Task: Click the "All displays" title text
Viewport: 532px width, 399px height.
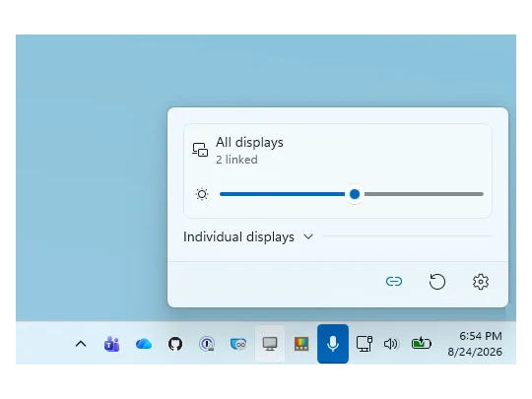Action: 249,143
